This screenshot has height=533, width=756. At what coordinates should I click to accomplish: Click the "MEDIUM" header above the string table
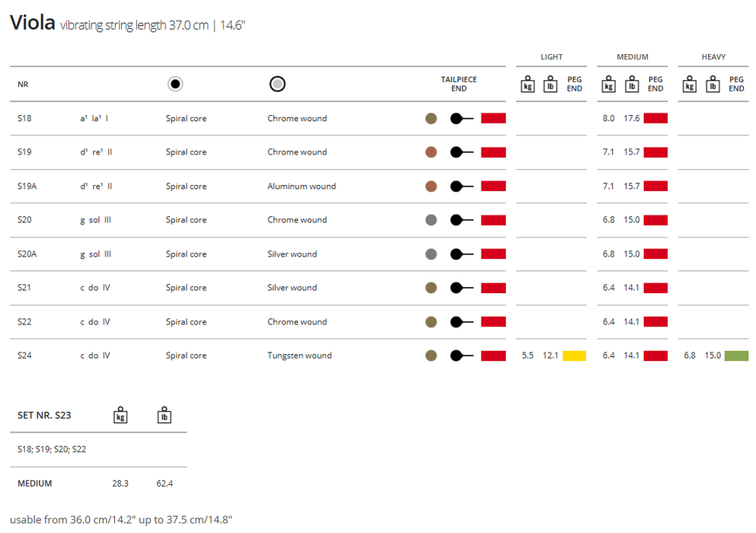[633, 57]
